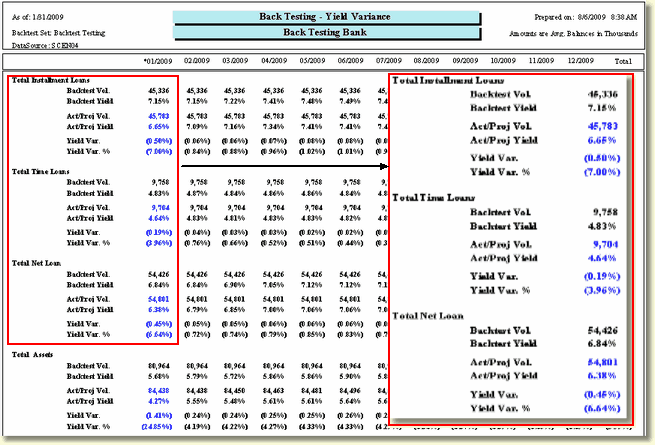Click blue Total Assets Act/Proj Vol. '84,438' under *01/2009
Image resolution: width=655 pixels, height=445 pixels.
click(x=159, y=391)
